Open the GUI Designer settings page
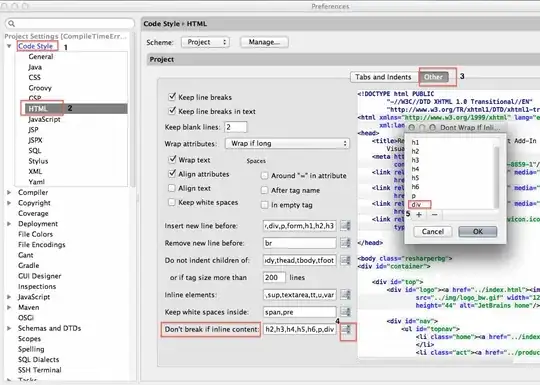Viewport: 540px width, 385px height. [x=40, y=276]
